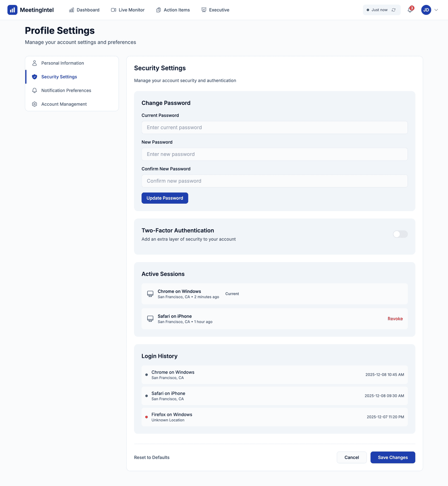Open the Dashboard nav tab
The image size is (448, 486).
(x=84, y=10)
